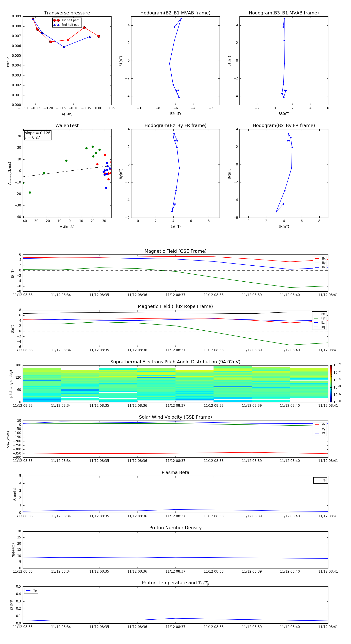The image size is (351, 644).
Task: Click the βp legend in Plasma Beta plot
Action: tap(320, 480)
